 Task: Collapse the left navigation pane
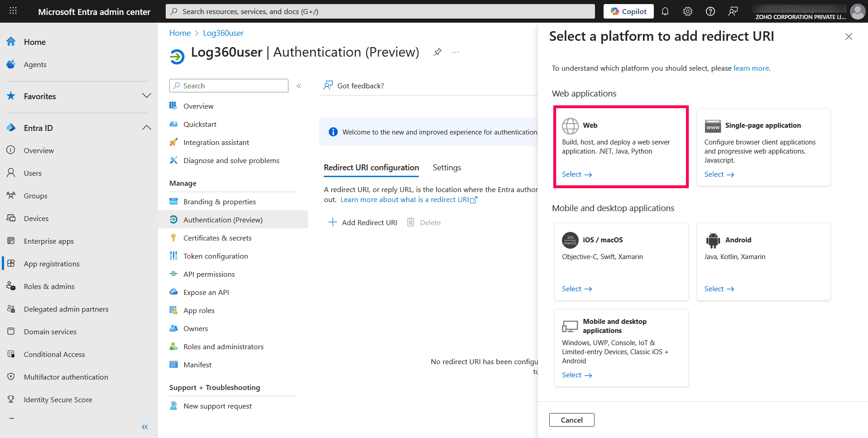pyautogui.click(x=144, y=427)
